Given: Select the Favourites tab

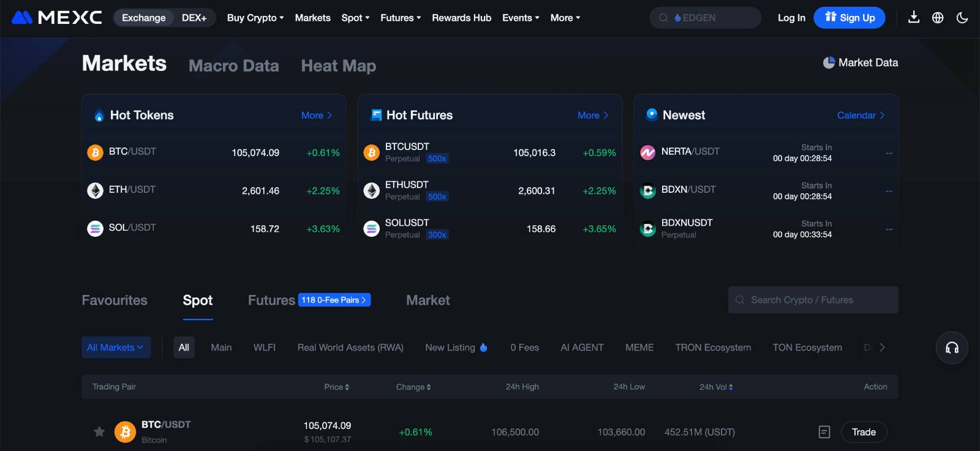Looking at the screenshot, I should point(115,300).
